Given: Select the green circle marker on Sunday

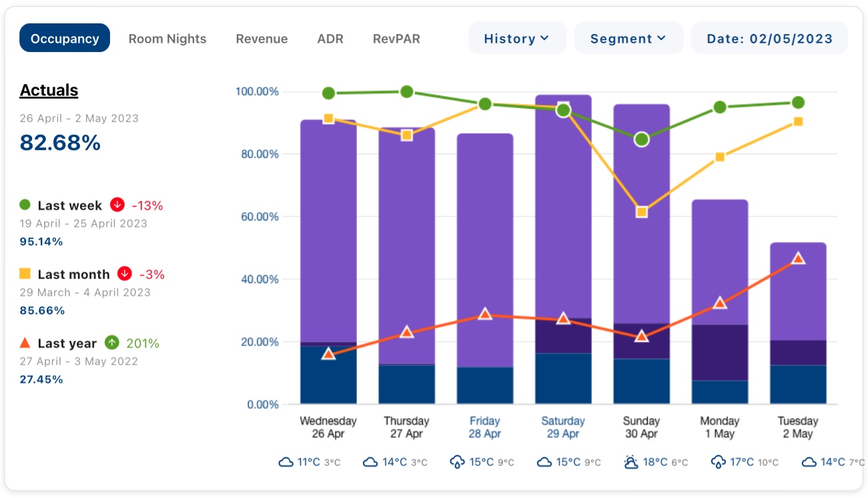Looking at the screenshot, I should point(642,140).
